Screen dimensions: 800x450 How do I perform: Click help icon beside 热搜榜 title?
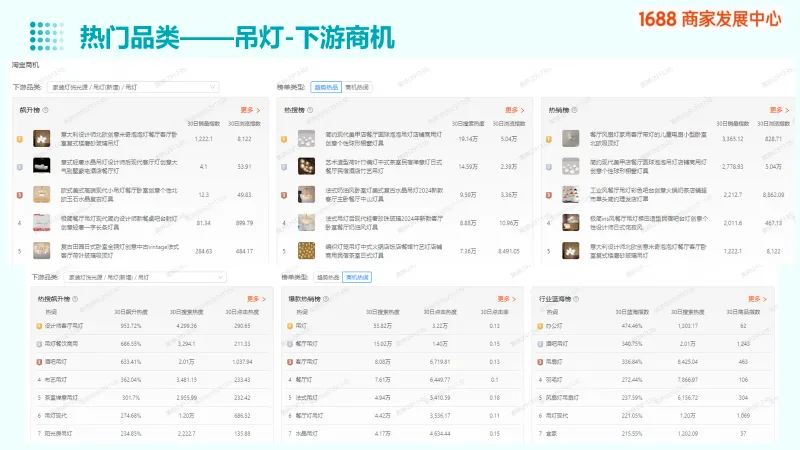311,110
